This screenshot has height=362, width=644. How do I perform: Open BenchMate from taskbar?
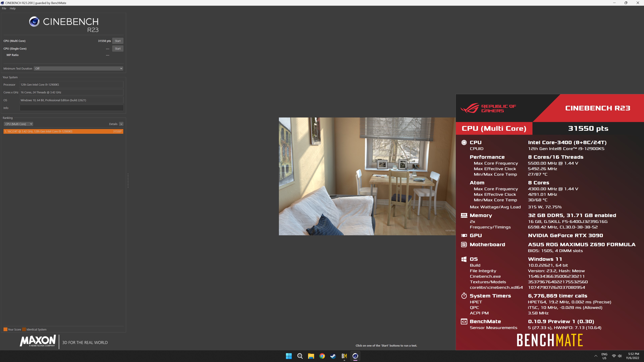click(x=344, y=356)
